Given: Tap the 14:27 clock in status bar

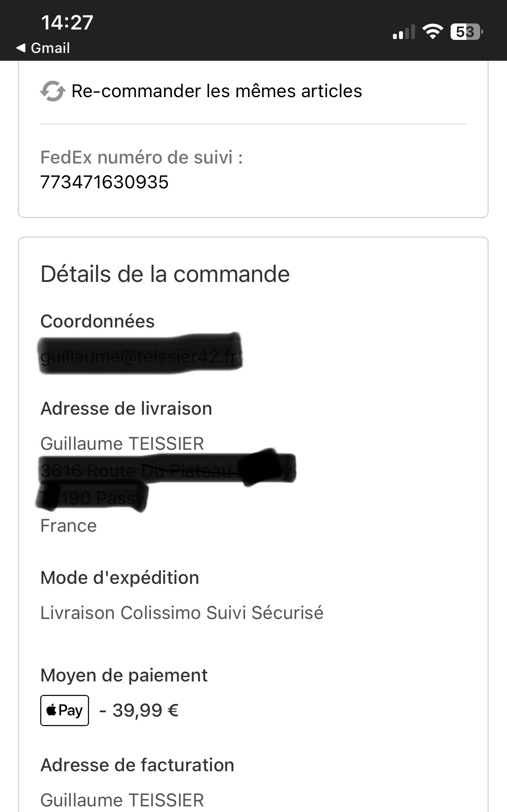Looking at the screenshot, I should coord(67,23).
